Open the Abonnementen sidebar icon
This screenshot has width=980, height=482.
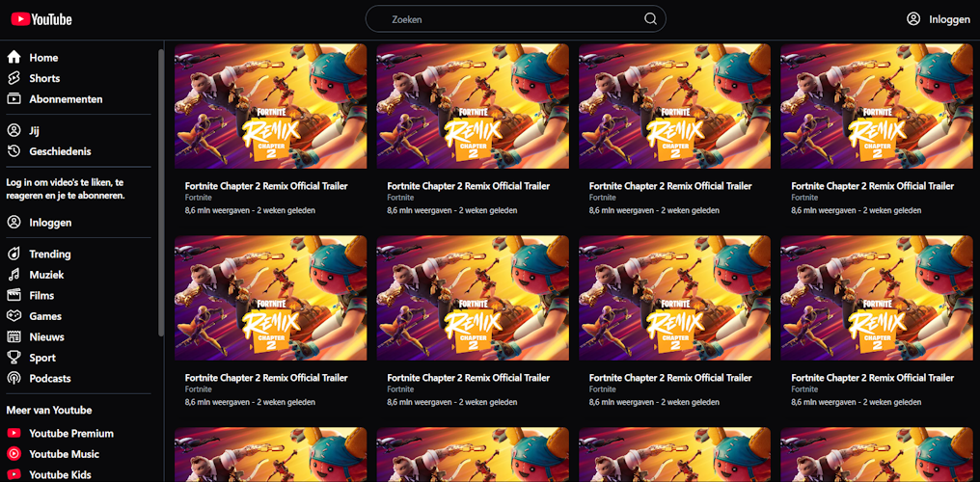(x=14, y=99)
